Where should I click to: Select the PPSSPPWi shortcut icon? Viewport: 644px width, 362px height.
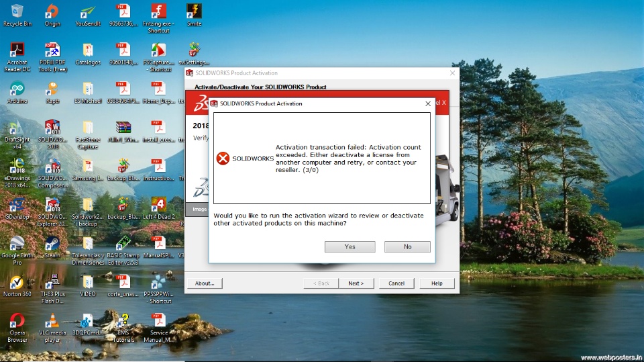click(158, 289)
